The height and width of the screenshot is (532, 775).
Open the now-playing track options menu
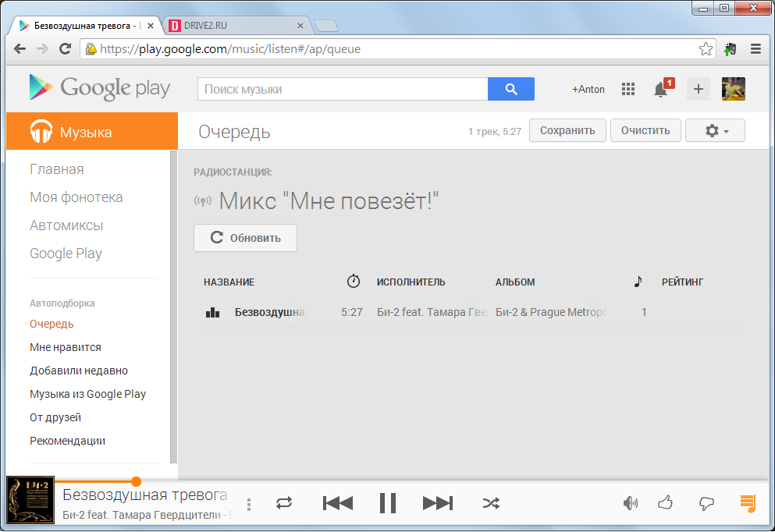(249, 504)
